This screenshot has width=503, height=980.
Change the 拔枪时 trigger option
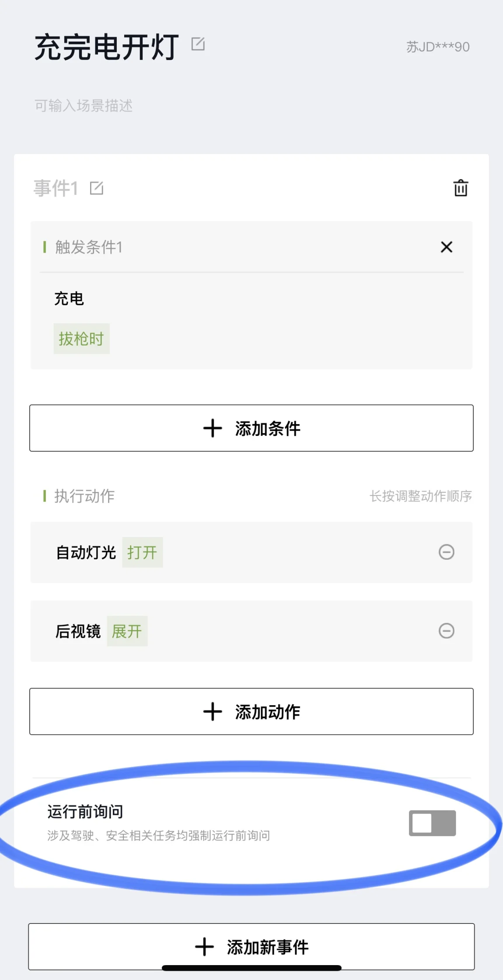click(x=81, y=339)
